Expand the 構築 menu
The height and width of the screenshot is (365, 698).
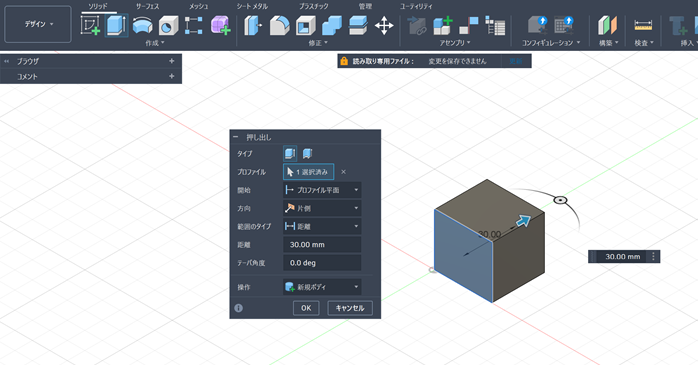coord(608,43)
